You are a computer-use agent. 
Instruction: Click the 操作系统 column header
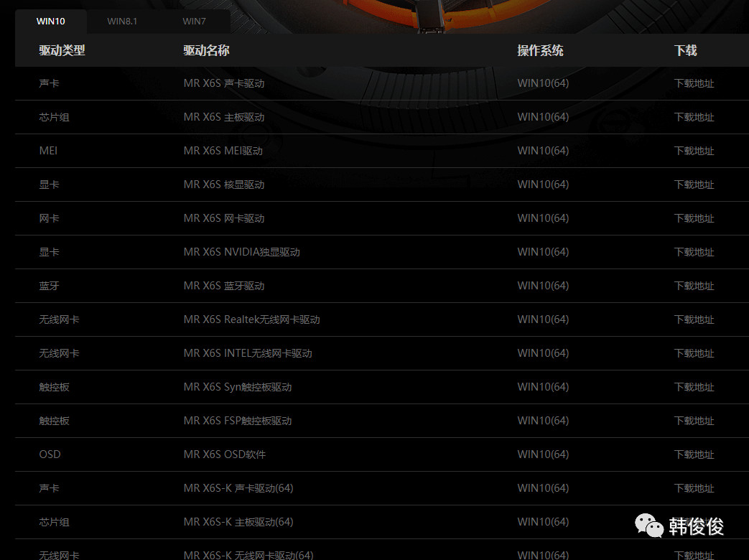[x=540, y=50]
